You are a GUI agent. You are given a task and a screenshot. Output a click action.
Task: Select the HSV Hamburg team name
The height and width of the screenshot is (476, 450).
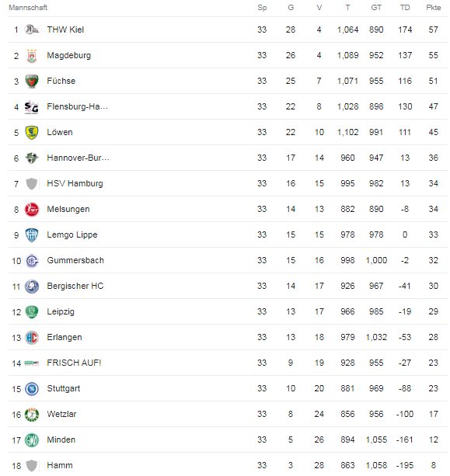75,183
